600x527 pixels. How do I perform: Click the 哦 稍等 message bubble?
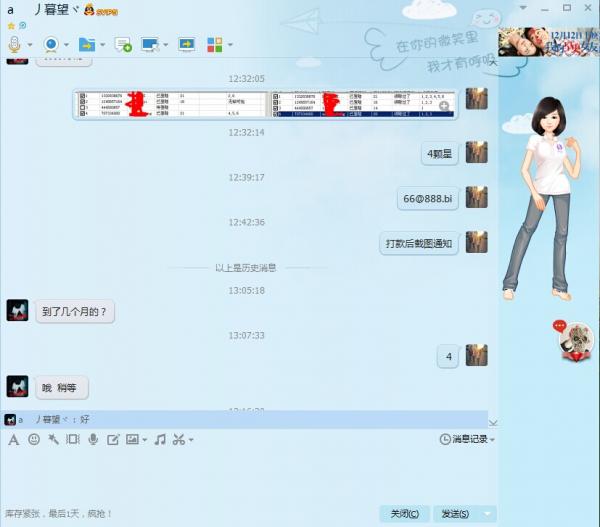pos(62,388)
